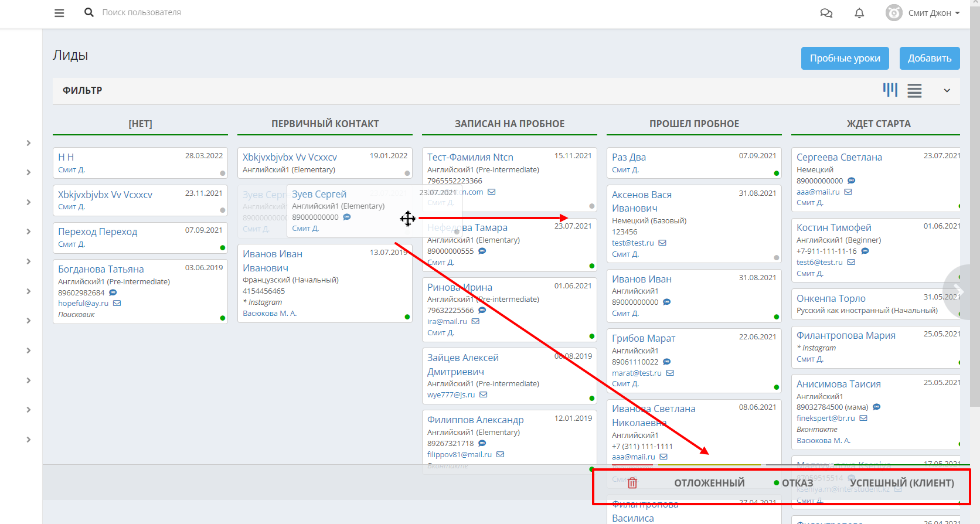Click email icon next to test@test.ru
The width and height of the screenshot is (980, 524).
pos(662,243)
